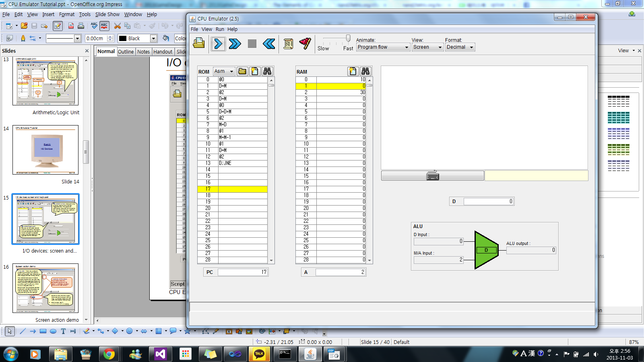The width and height of the screenshot is (644, 362).
Task: Open the View dropdown showing Screen
Action: (x=427, y=47)
